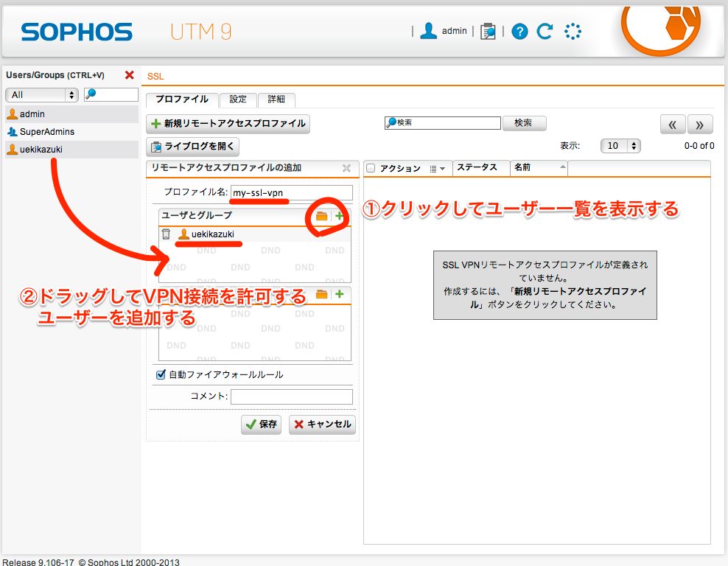Switch to the 詳細 tab
728x566 pixels.
pos(276,99)
